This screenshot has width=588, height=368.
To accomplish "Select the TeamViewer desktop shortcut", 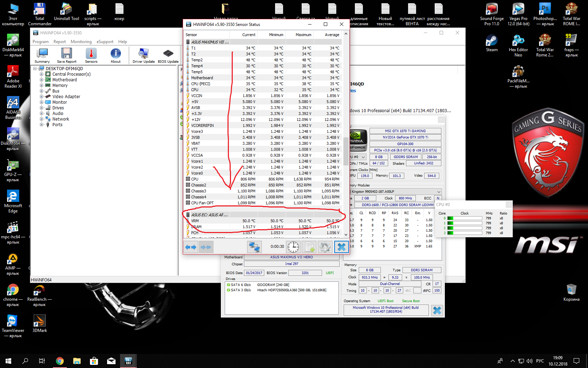I will 13,326.
